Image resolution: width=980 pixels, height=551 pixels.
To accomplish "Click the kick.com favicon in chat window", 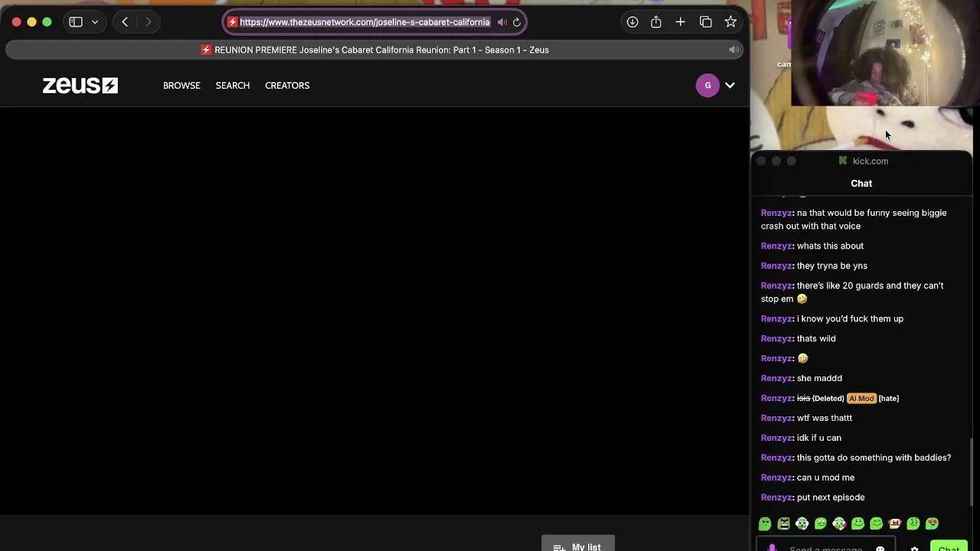I will coord(843,161).
